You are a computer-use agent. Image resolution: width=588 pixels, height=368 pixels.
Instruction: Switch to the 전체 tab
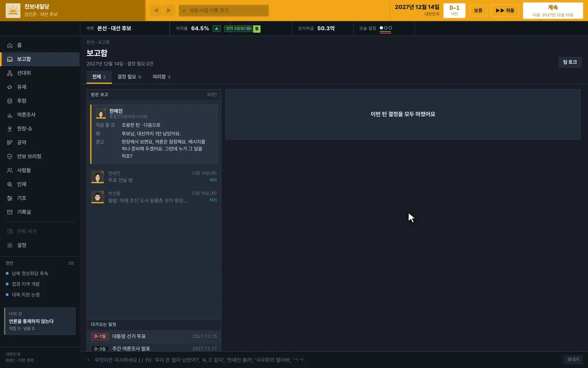pos(99,77)
